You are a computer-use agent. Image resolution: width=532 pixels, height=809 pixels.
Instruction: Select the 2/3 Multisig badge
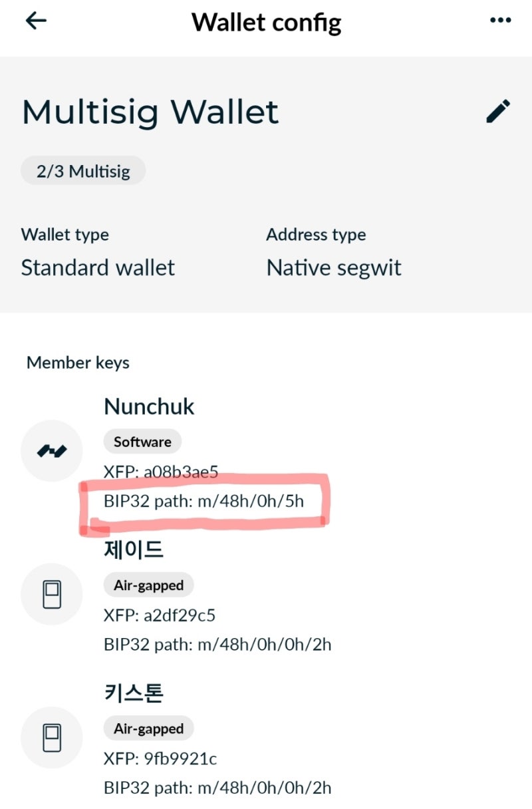pyautogui.click(x=82, y=170)
